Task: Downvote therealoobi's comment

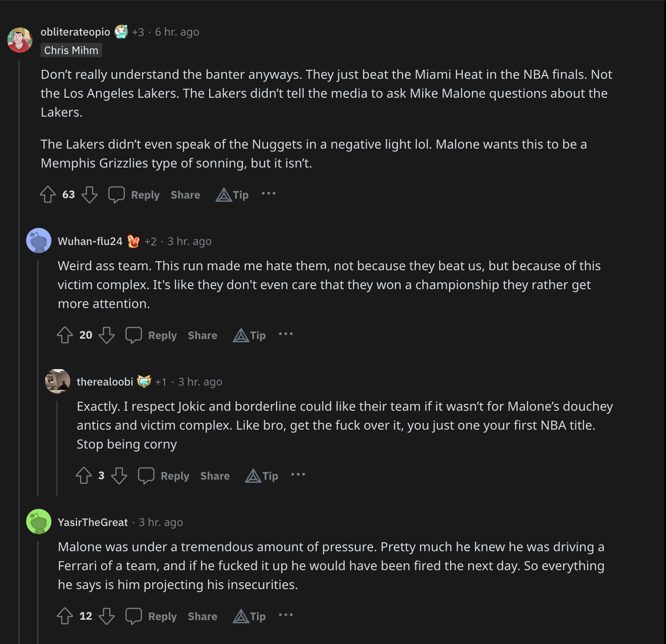Action: coord(119,476)
